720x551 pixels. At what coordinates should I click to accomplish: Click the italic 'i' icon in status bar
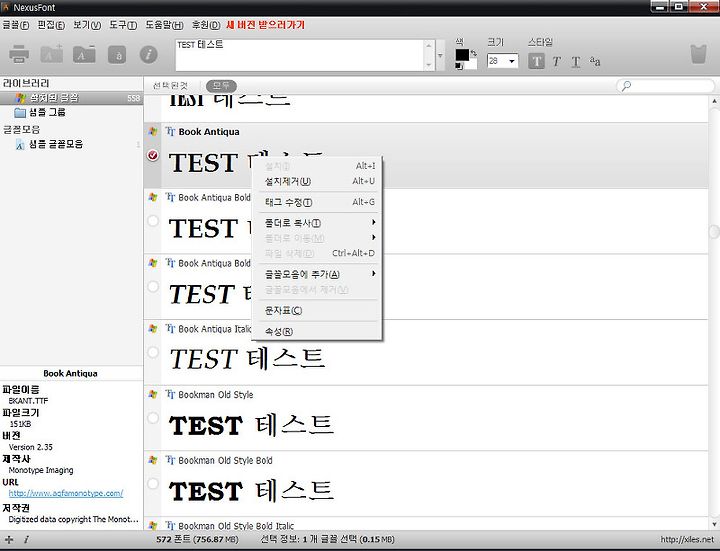point(26,540)
